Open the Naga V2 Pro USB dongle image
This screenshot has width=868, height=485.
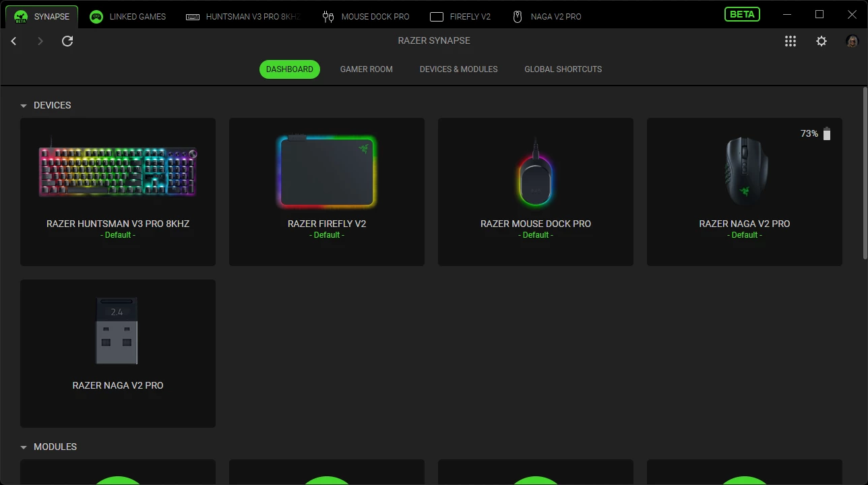(117, 331)
